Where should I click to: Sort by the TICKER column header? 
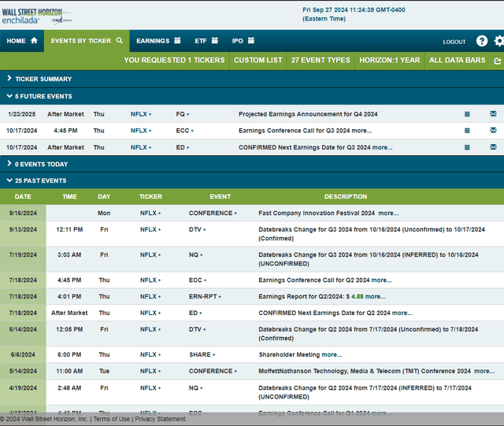(x=150, y=196)
